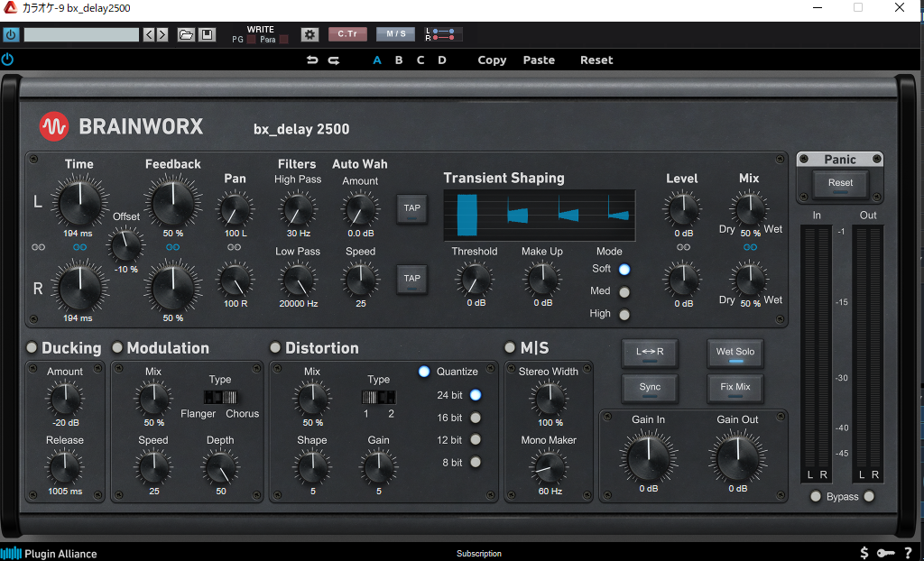Click the Time Offset knob
Viewport: 924px width, 561px height.
(126, 245)
